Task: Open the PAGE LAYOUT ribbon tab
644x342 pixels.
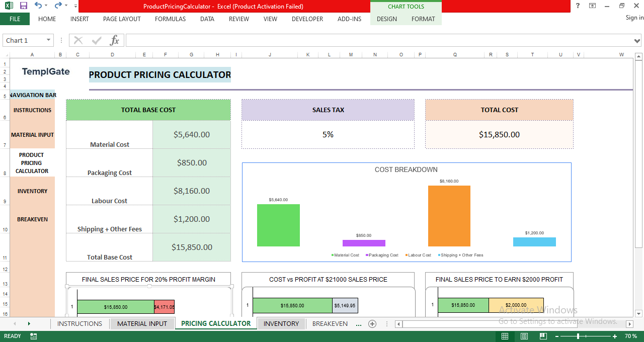Action: click(x=122, y=19)
